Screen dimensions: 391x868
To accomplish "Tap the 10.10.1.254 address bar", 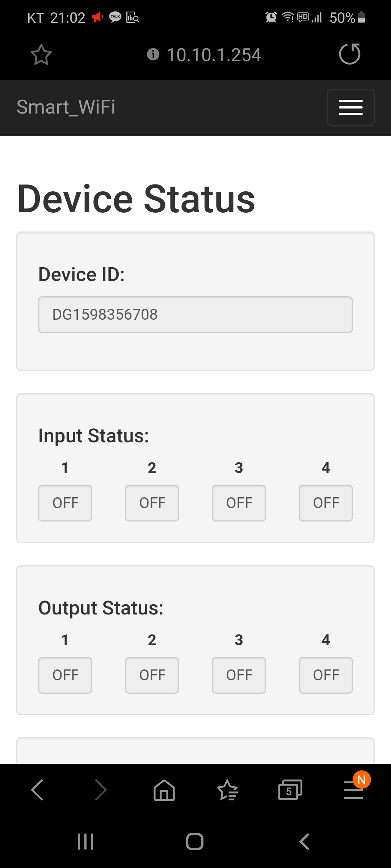I will (x=214, y=55).
